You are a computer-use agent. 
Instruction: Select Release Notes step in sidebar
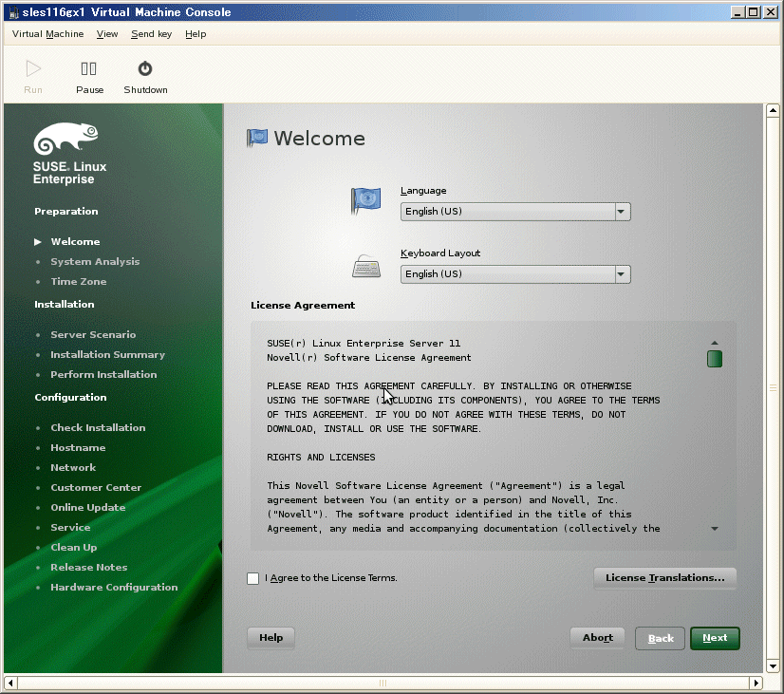pyautogui.click(x=89, y=568)
